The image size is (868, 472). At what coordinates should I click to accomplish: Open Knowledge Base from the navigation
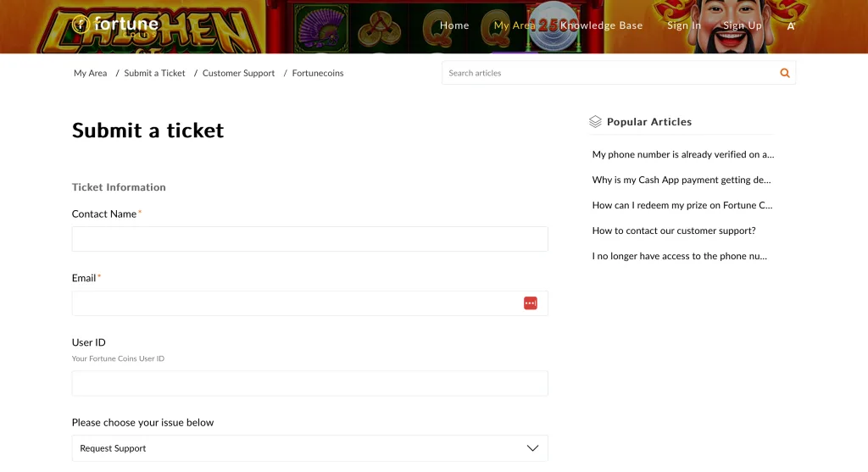[601, 25]
